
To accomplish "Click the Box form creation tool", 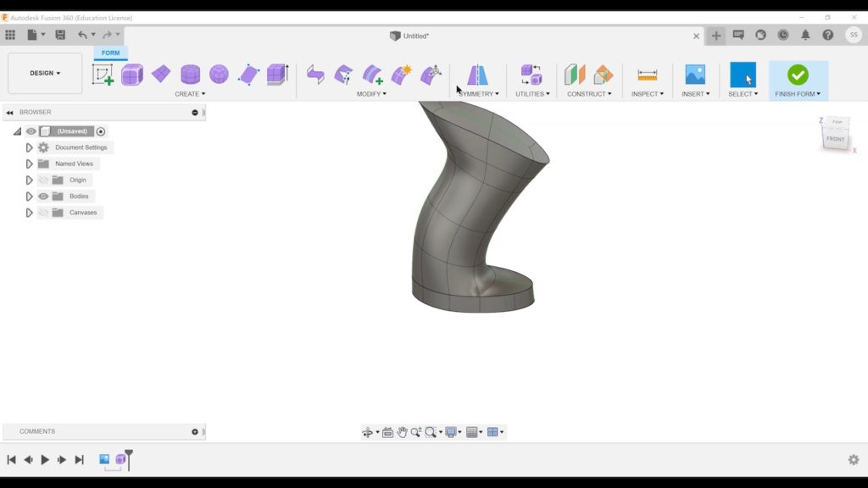I will [x=132, y=75].
